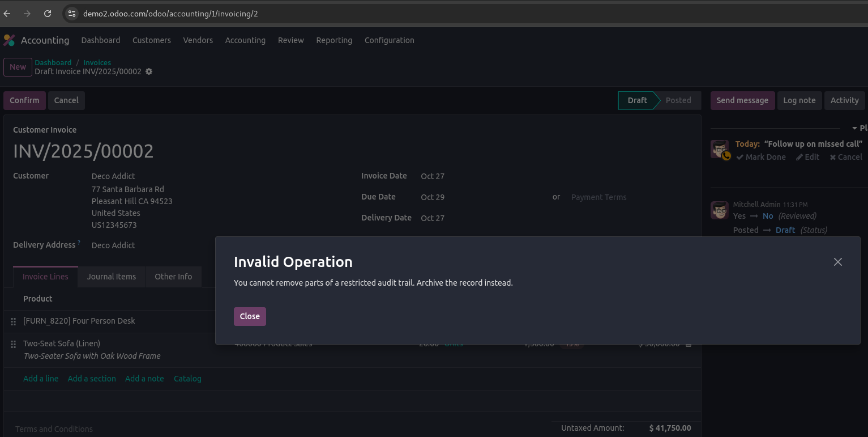The image size is (868, 437).
Task: Click the site information icon in address bar
Action: tap(71, 14)
